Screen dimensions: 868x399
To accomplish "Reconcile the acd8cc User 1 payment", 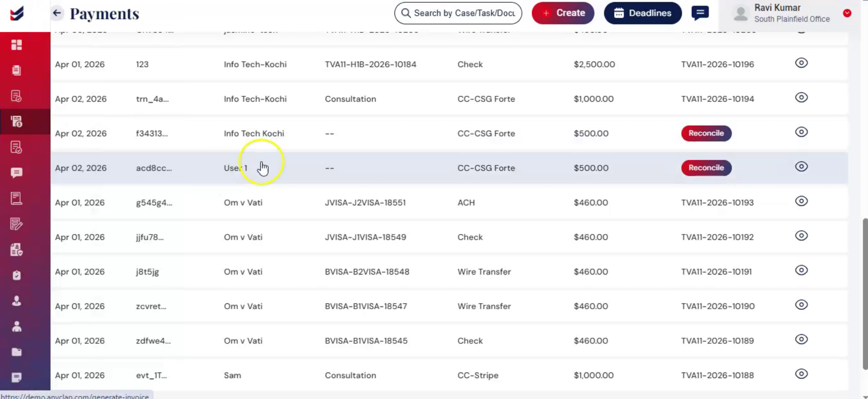I will pyautogui.click(x=706, y=168).
